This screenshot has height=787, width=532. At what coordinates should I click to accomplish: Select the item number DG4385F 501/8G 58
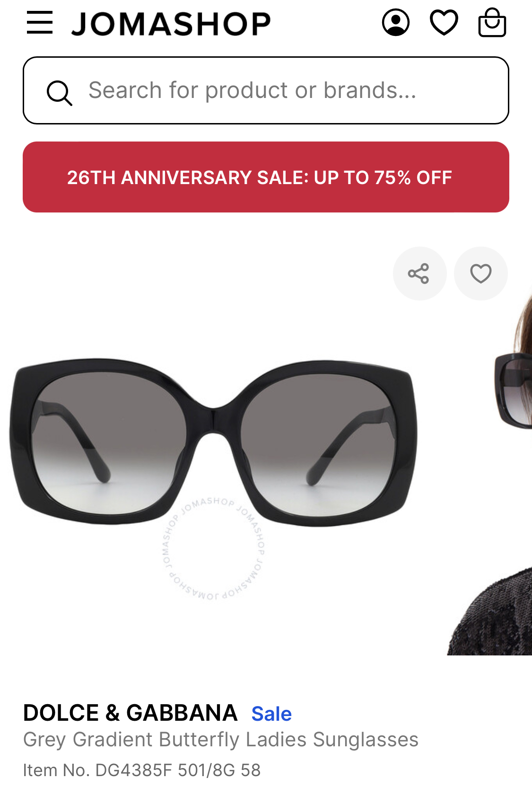tap(142, 770)
